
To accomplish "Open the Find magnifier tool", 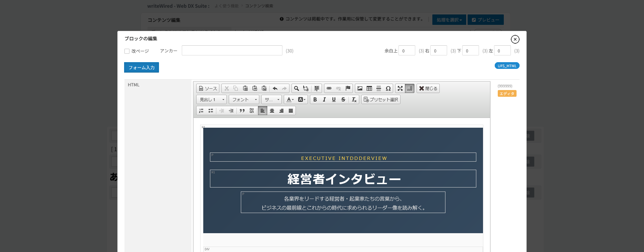I will [x=297, y=88].
